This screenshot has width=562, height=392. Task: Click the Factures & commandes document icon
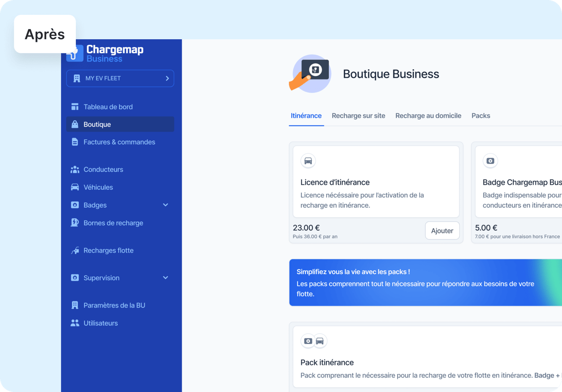pyautogui.click(x=75, y=142)
